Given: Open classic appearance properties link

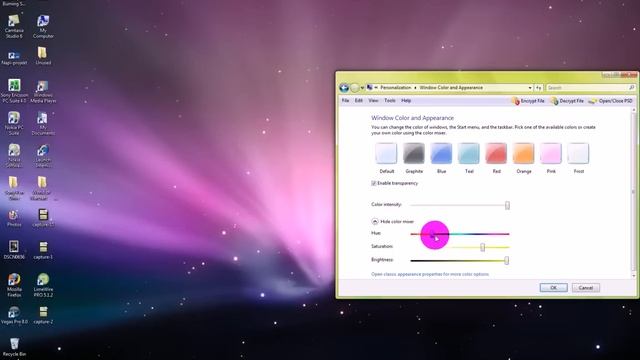Looking at the screenshot, I should 430,274.
